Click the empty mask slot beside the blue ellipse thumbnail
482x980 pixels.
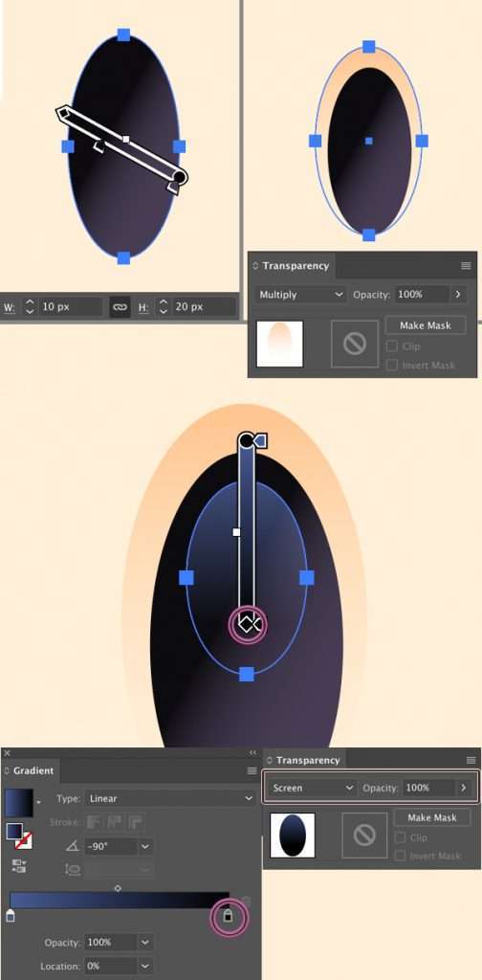364,835
